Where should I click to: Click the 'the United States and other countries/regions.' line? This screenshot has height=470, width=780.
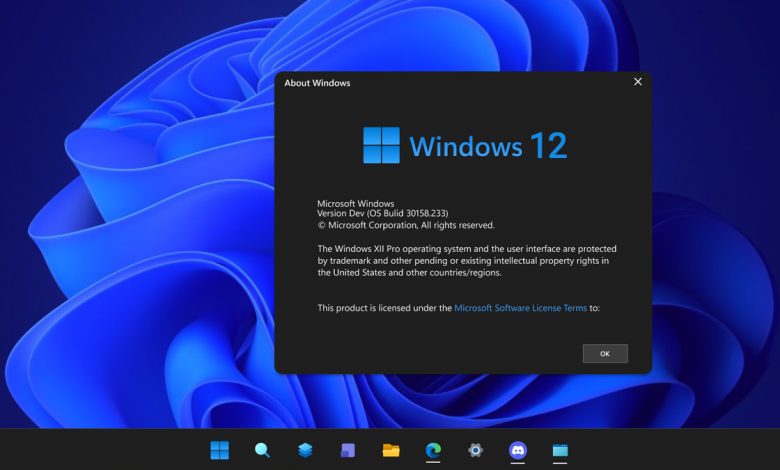pos(409,273)
